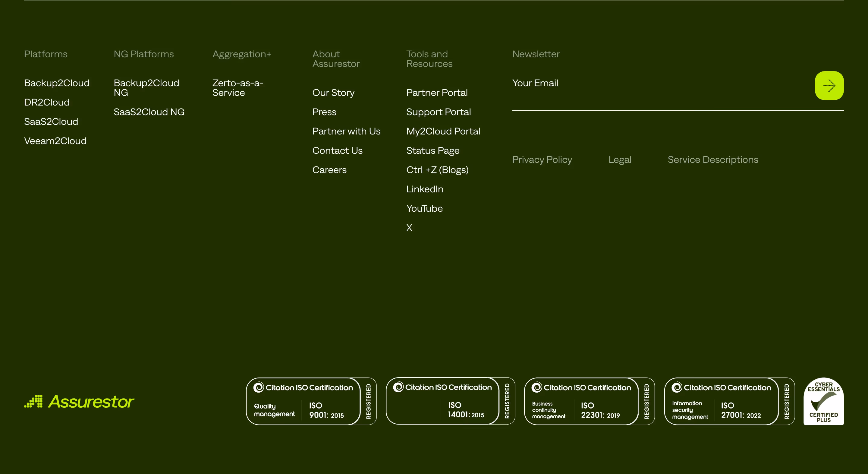Screen dimensions: 868x474
Task: Open Zerto-as-a-Service link
Action: 237,88
